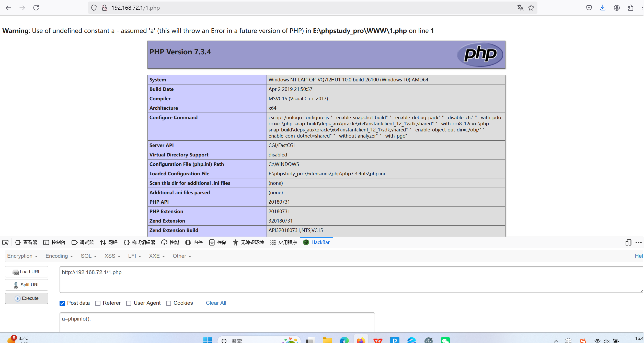644x343 pixels.
Task: Open the SQL dropdown menu
Action: [89, 256]
